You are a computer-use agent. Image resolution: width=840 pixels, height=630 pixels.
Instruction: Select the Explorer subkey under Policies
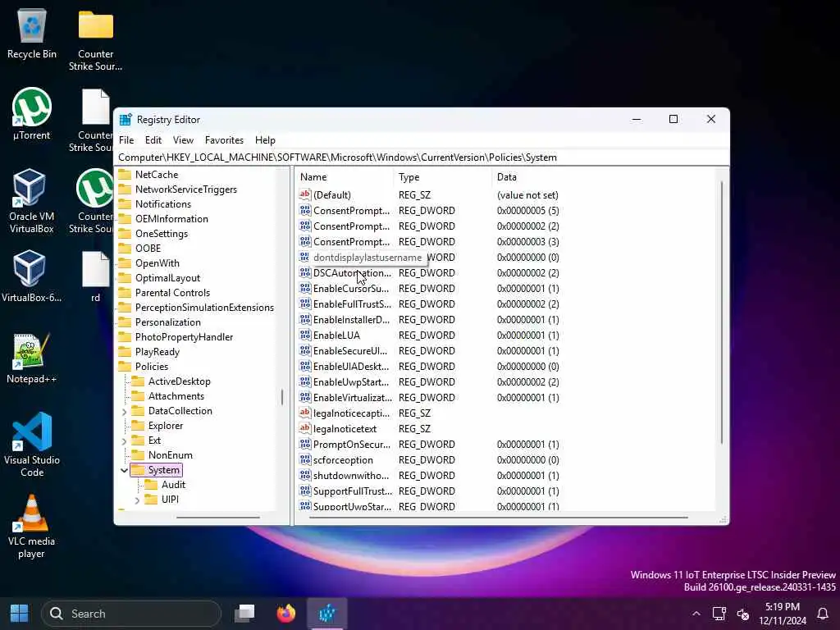pyautogui.click(x=166, y=426)
